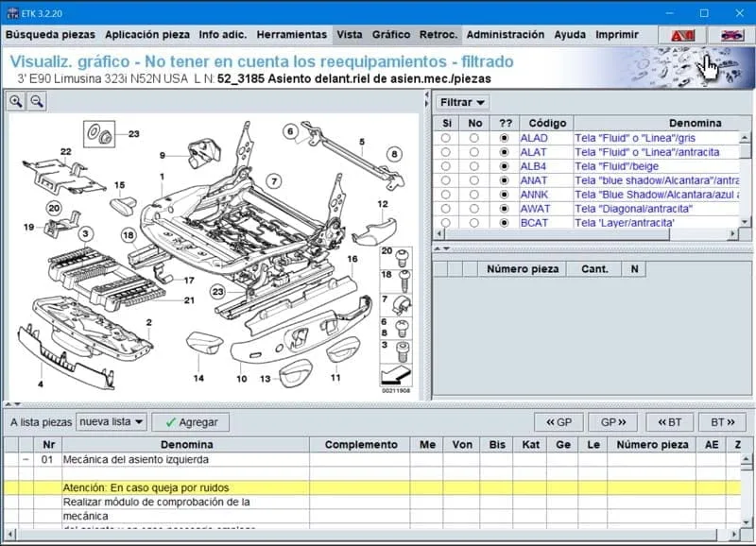Select seat frame part 1 in diagram
Screen dimensions: 756x546
click(162, 177)
